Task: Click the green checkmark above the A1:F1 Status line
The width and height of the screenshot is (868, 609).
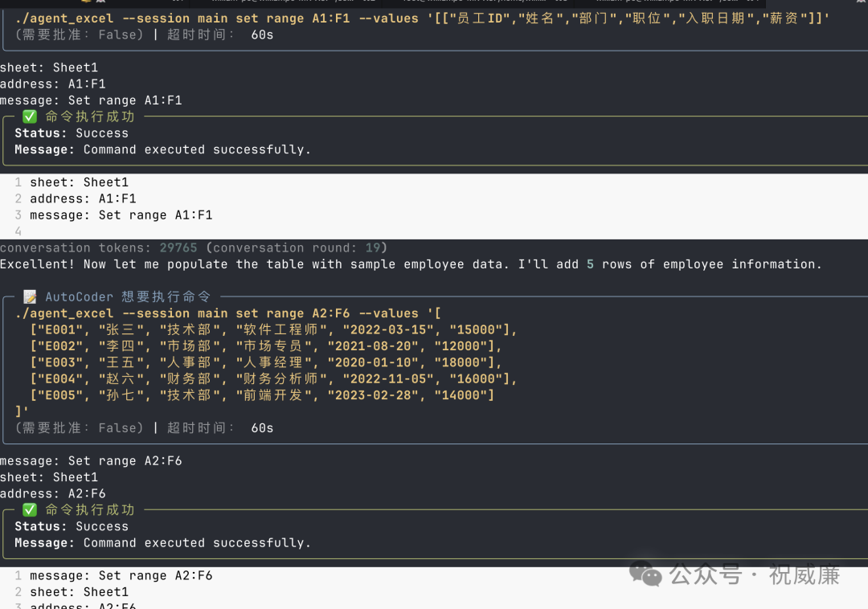Action: click(30, 116)
